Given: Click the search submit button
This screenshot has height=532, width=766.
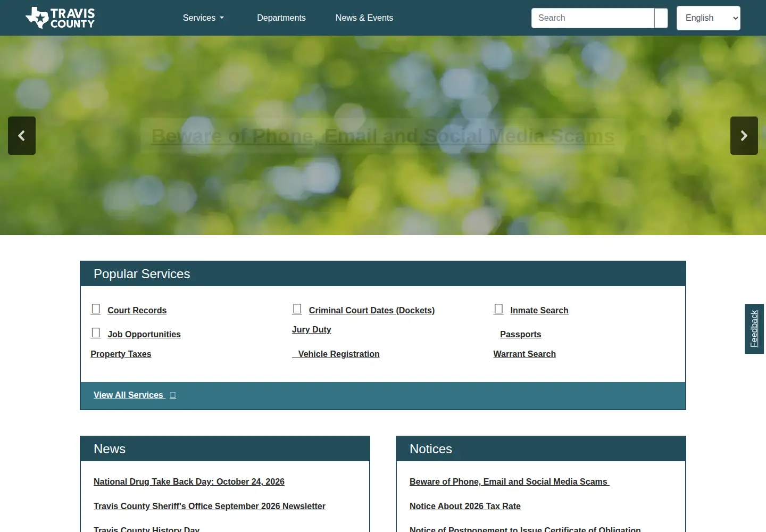Looking at the screenshot, I should (x=661, y=18).
